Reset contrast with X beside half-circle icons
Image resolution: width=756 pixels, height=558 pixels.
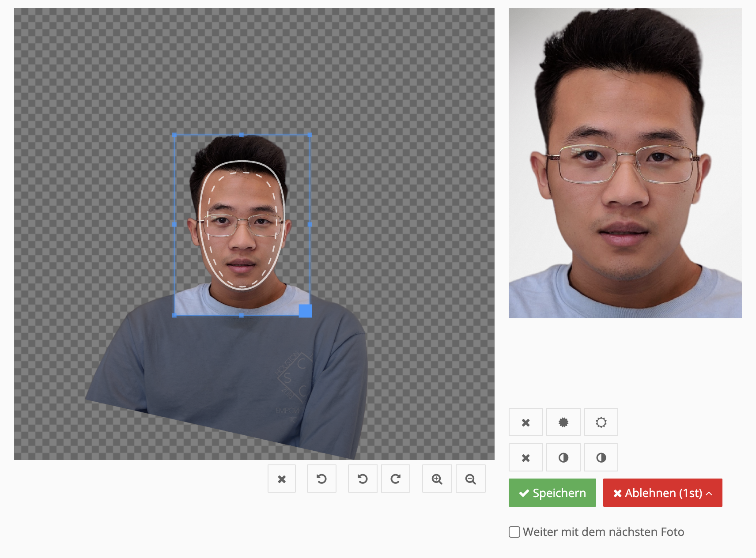[x=525, y=458]
